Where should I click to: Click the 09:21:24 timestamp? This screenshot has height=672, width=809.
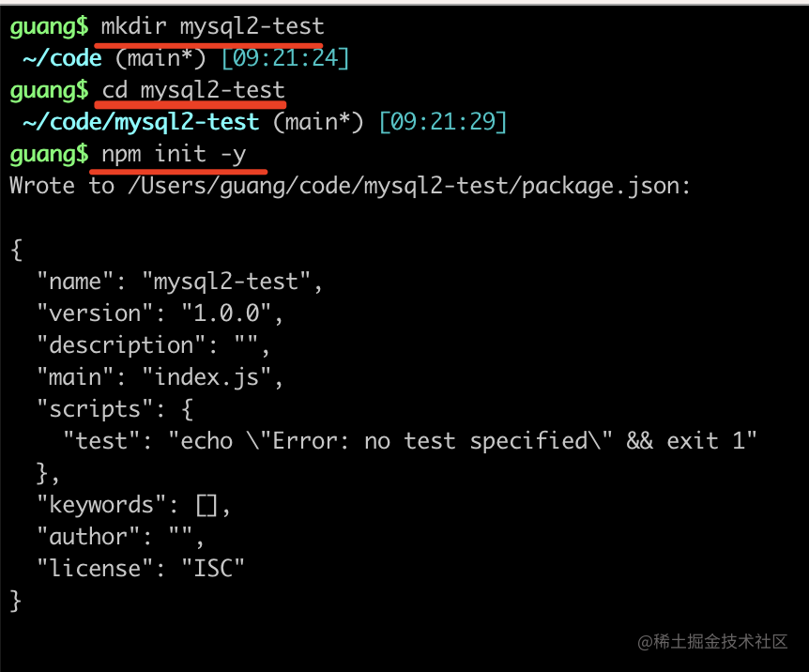click(x=285, y=58)
